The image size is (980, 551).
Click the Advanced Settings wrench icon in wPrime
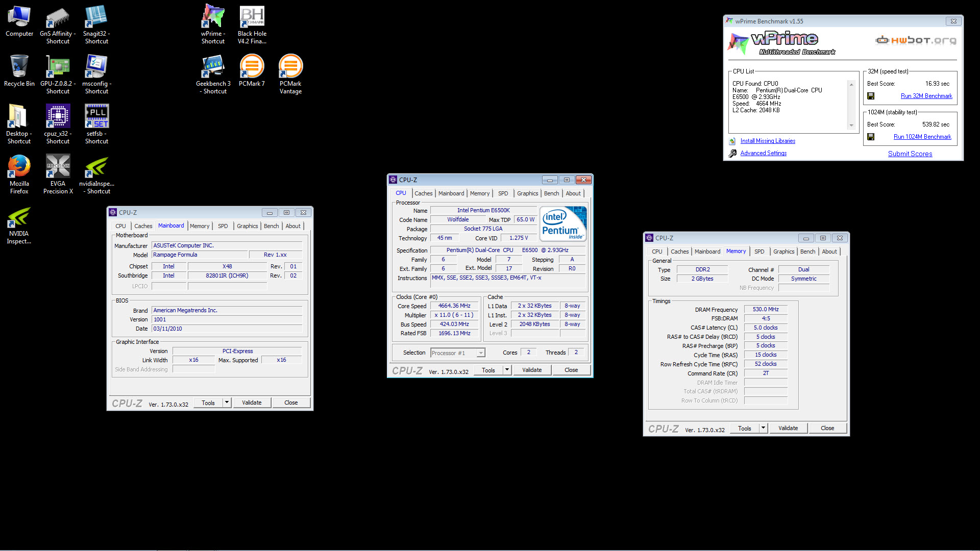point(732,153)
